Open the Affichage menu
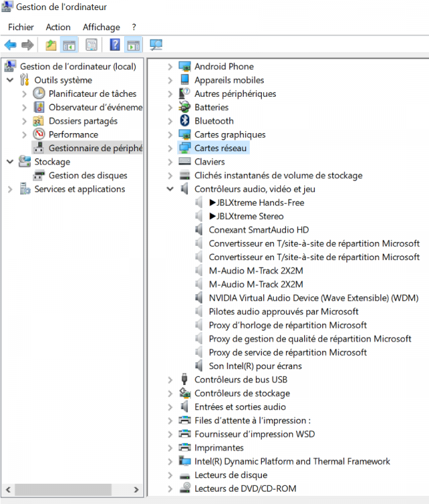 tap(101, 27)
